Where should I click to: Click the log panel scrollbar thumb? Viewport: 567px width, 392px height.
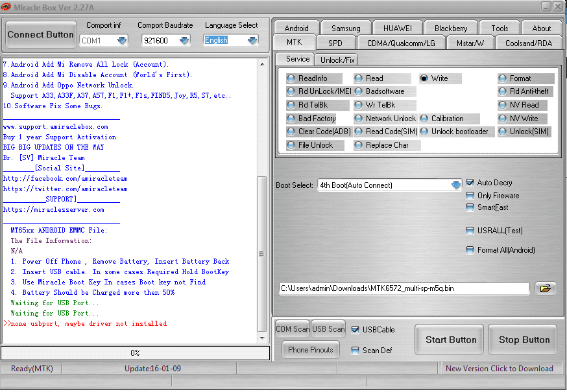(x=262, y=253)
